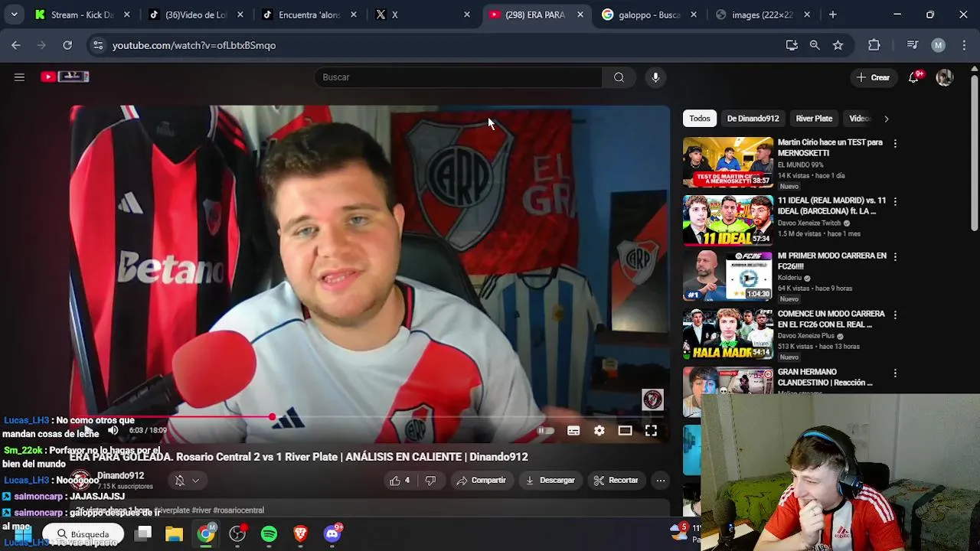The width and height of the screenshot is (980, 551).
Task: Mute the video with the volume icon
Action: click(x=113, y=430)
